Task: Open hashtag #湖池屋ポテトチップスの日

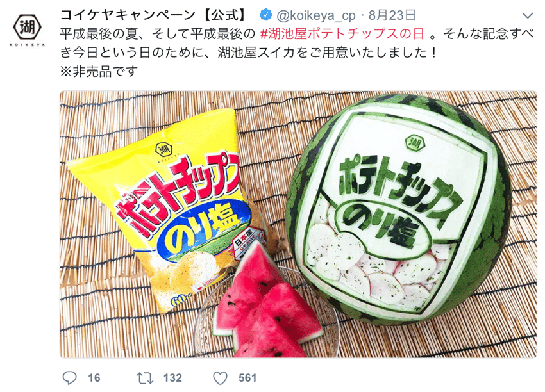Action: pyautogui.click(x=342, y=34)
